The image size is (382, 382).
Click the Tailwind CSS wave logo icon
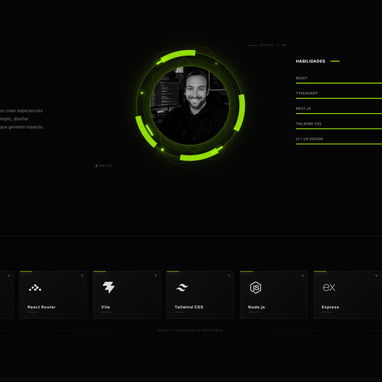pos(182,288)
